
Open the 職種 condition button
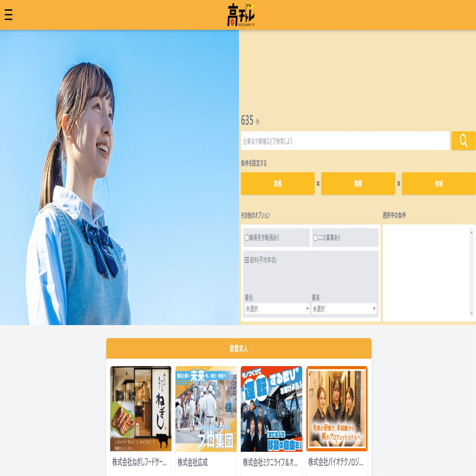(358, 184)
